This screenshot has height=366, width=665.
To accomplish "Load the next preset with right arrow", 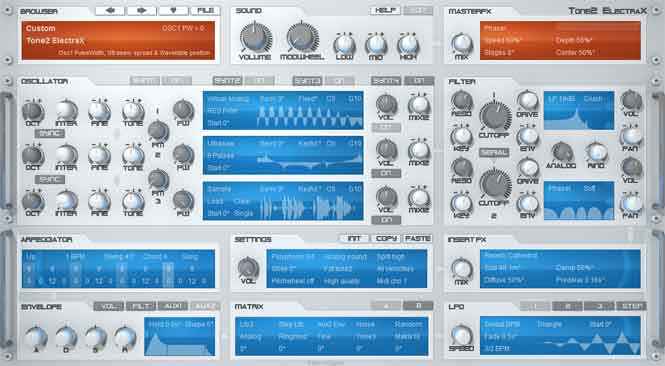I will point(142,11).
